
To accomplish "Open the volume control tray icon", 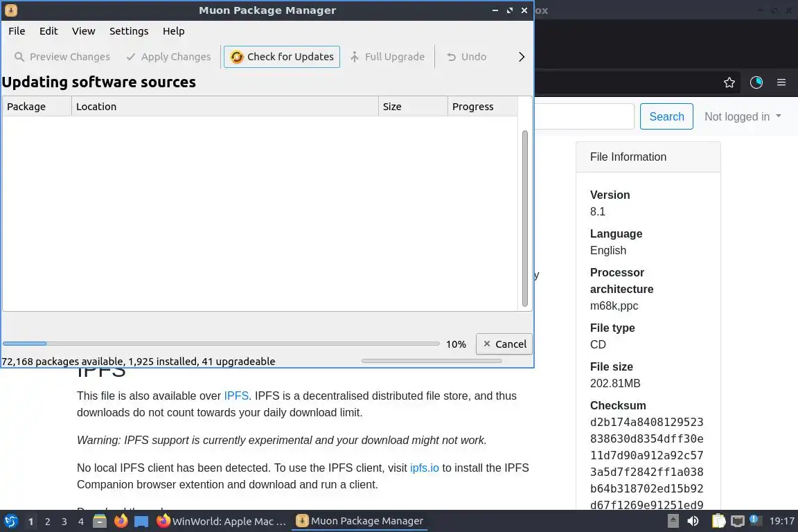I will click(693, 522).
